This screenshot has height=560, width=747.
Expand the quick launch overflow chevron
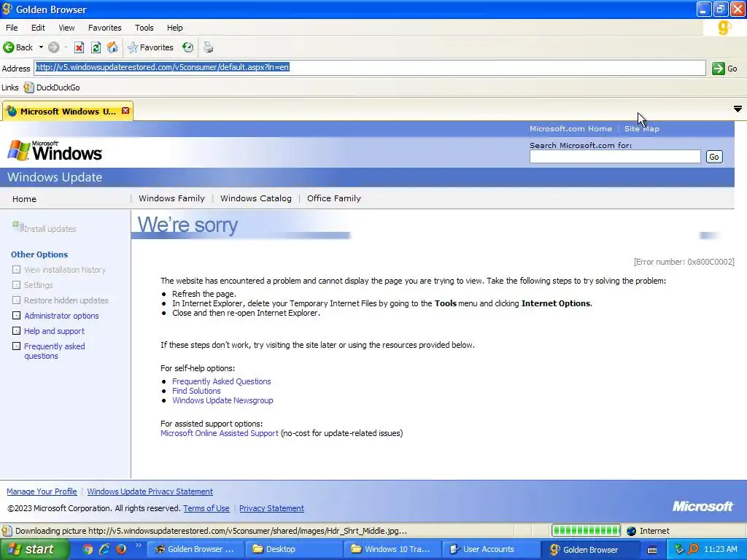(138, 545)
